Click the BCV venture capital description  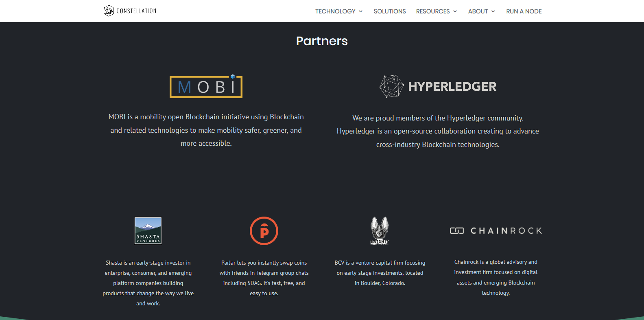(x=380, y=273)
